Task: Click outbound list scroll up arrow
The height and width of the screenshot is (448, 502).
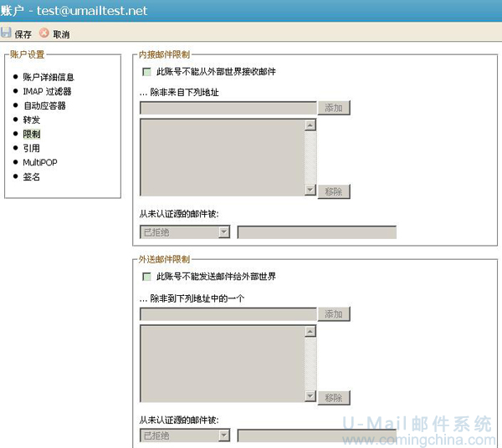Action: [310, 331]
